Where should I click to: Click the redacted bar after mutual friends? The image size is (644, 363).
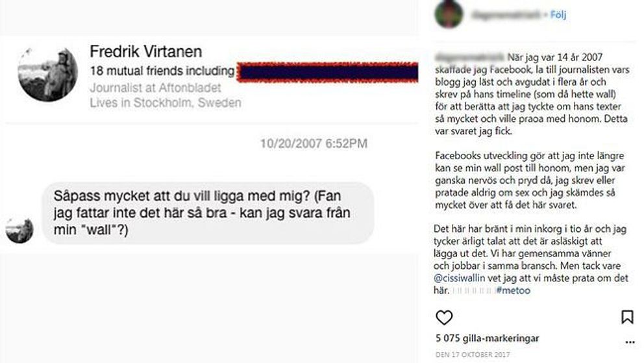(x=328, y=72)
